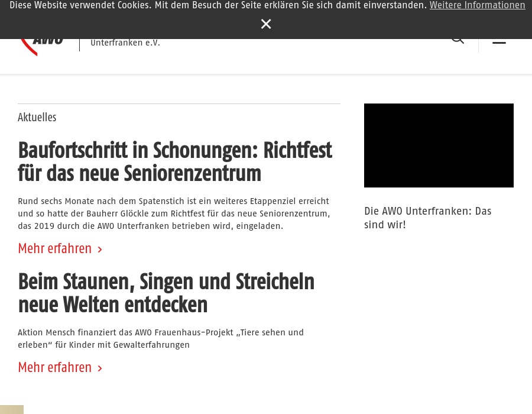This screenshot has height=414, width=532.
Task: Click the 'Die AWO Unterfranken: Das sind wir!' caption
Action: (x=427, y=218)
